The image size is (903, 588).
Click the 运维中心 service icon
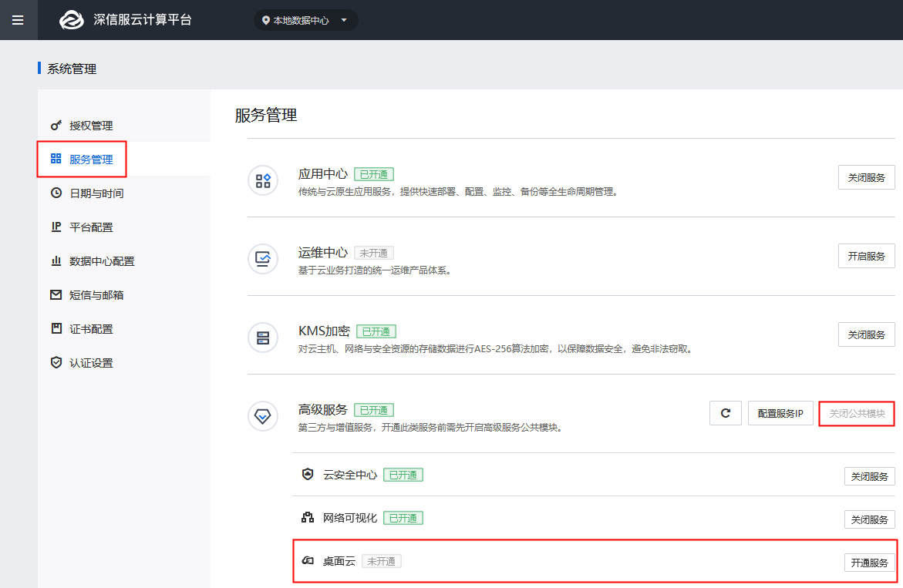click(263, 259)
